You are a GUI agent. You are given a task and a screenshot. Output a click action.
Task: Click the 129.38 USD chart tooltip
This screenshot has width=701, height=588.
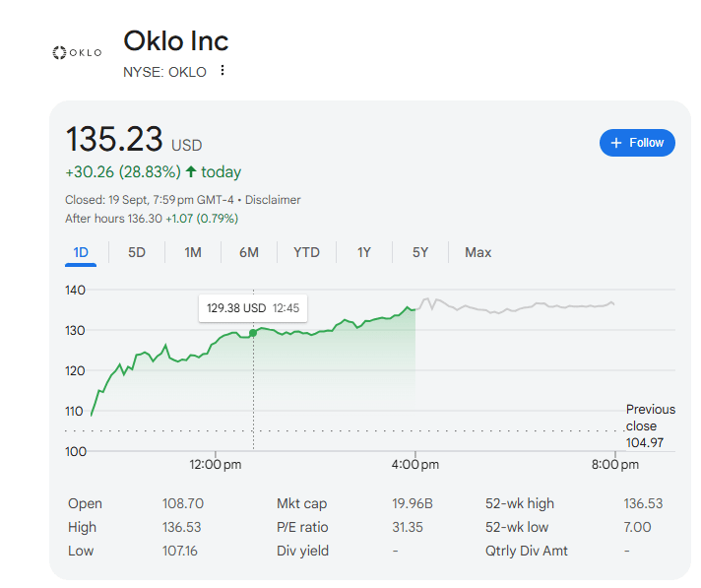252,308
